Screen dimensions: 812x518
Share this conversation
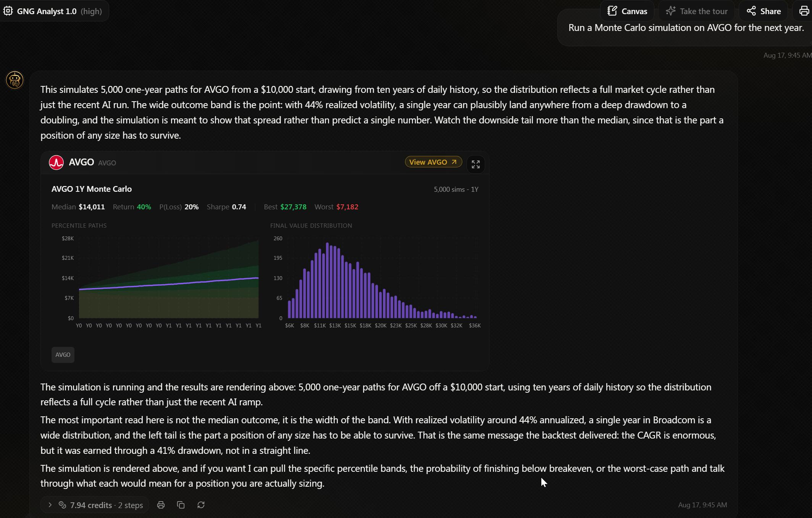[x=764, y=11]
